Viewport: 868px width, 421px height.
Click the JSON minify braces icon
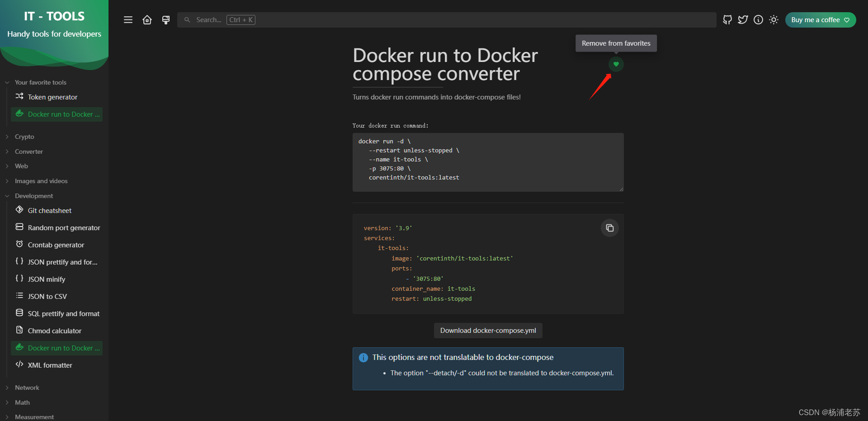click(19, 279)
